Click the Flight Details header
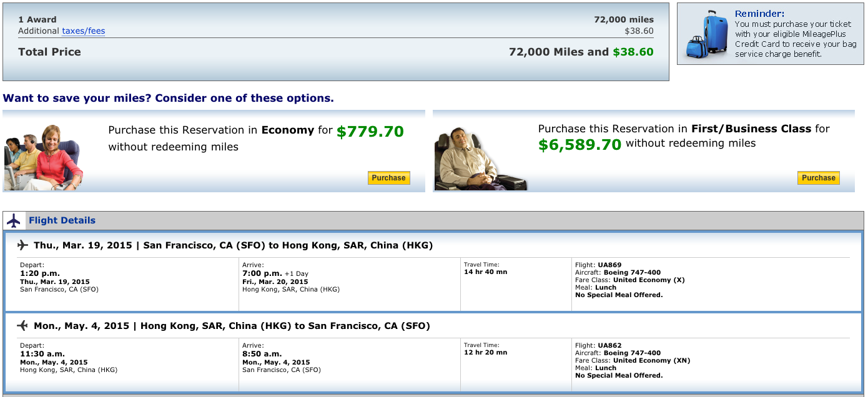The image size is (868, 397). coord(62,220)
